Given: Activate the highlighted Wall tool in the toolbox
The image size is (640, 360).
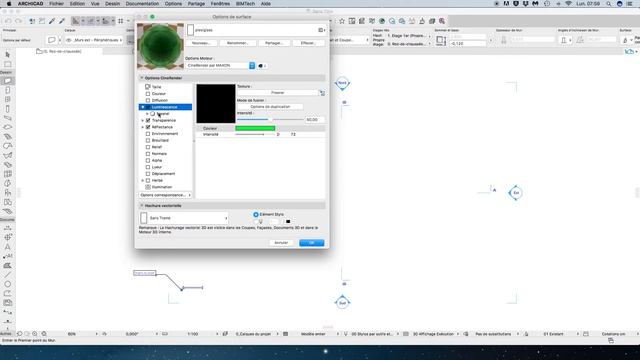Looking at the screenshot, I should coord(7,81).
